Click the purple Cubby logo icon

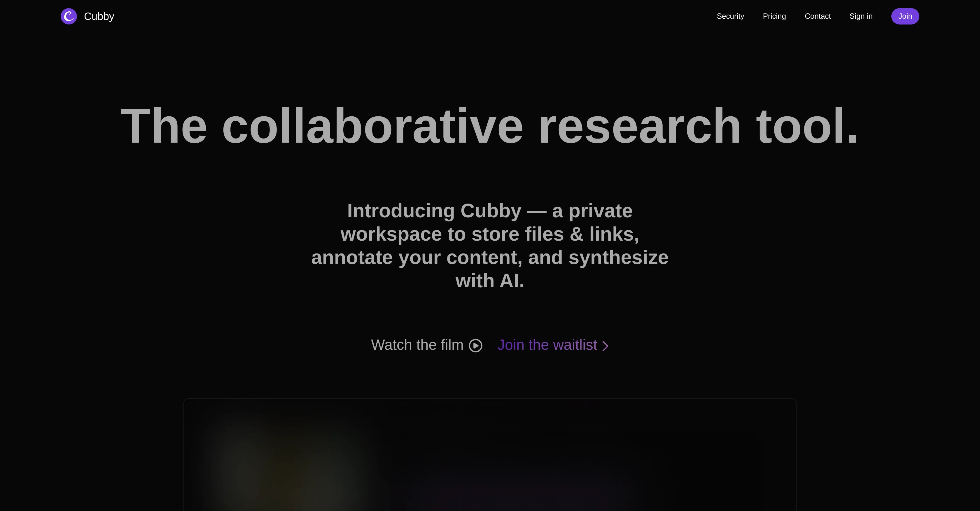pyautogui.click(x=69, y=16)
